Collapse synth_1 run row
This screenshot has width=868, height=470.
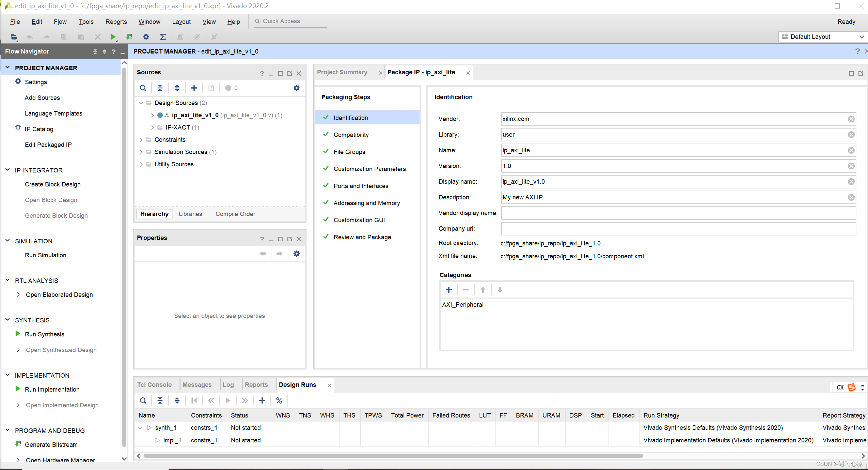(140, 428)
